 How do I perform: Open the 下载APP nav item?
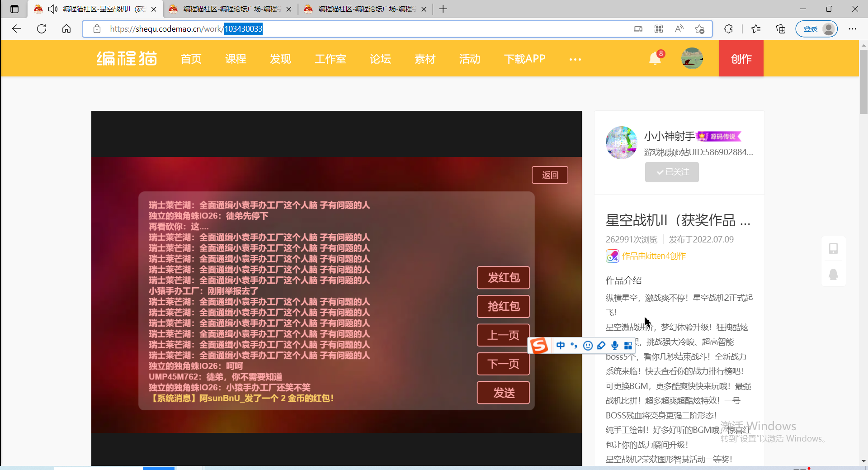click(525, 59)
